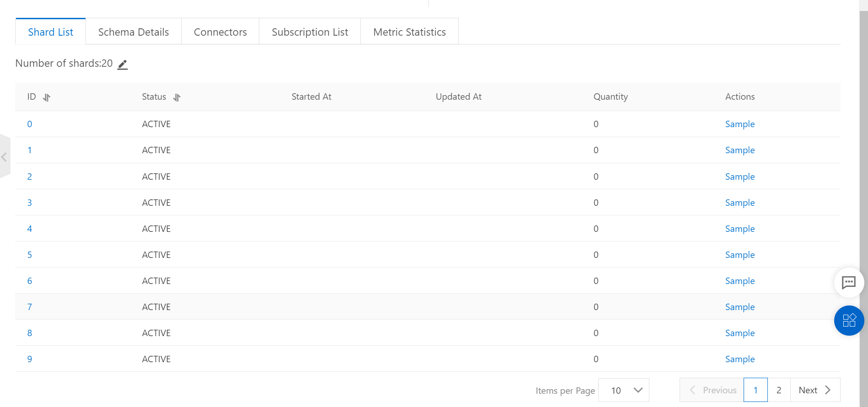This screenshot has width=868, height=407.
Task: Open shard ID 1 link
Action: click(x=30, y=150)
